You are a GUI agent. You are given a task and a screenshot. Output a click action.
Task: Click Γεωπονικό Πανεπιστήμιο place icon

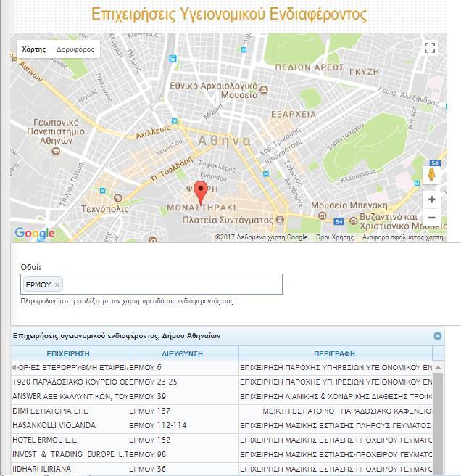(56, 151)
